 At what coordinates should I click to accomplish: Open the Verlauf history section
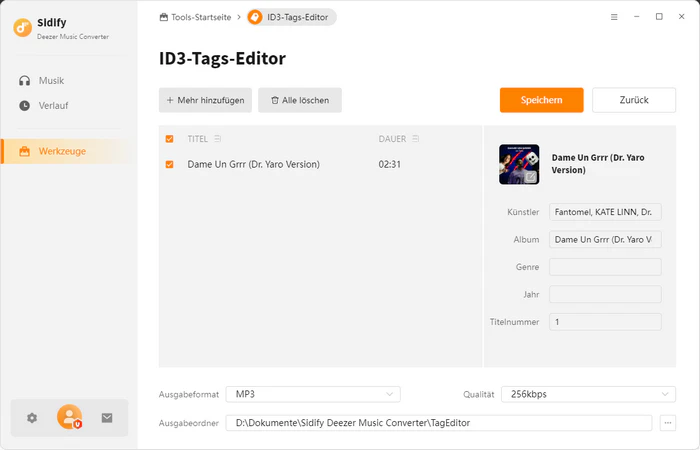(x=53, y=106)
